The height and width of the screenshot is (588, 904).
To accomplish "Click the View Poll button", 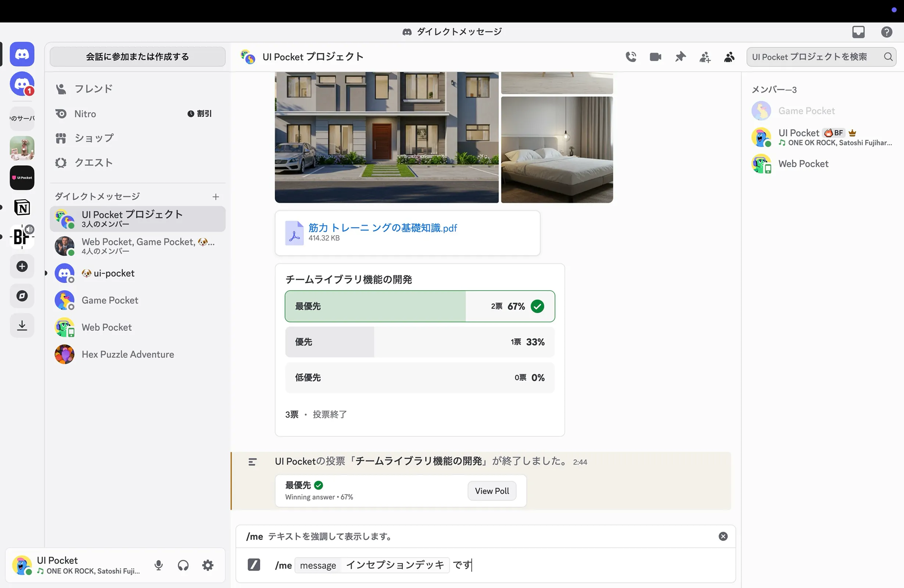I will click(x=492, y=491).
